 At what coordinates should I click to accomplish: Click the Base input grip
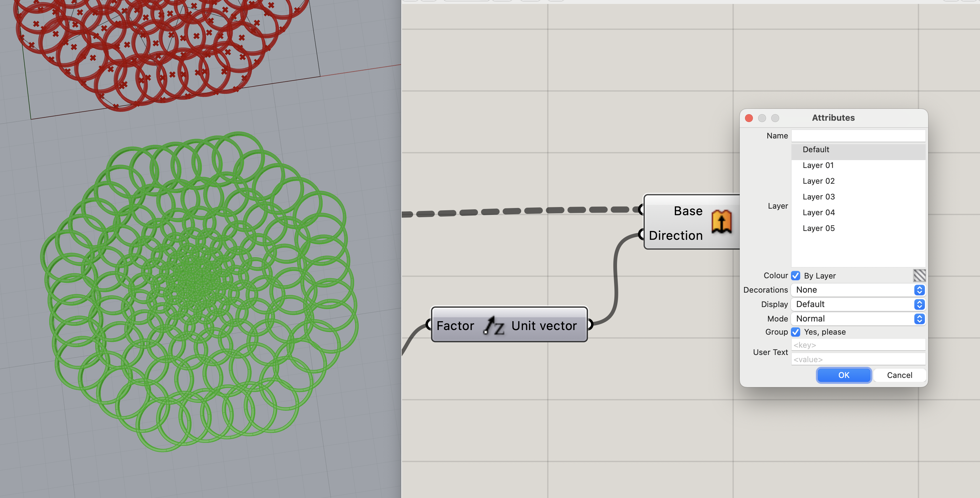click(641, 209)
